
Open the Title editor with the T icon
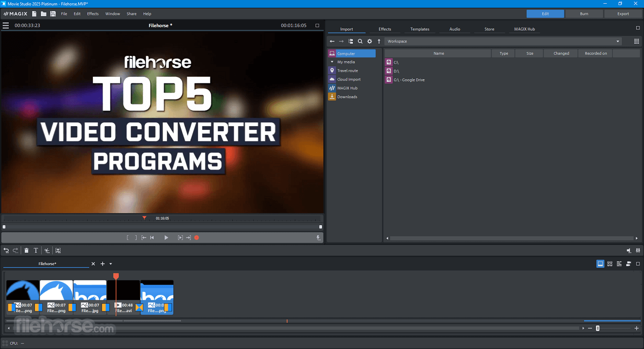coord(36,250)
